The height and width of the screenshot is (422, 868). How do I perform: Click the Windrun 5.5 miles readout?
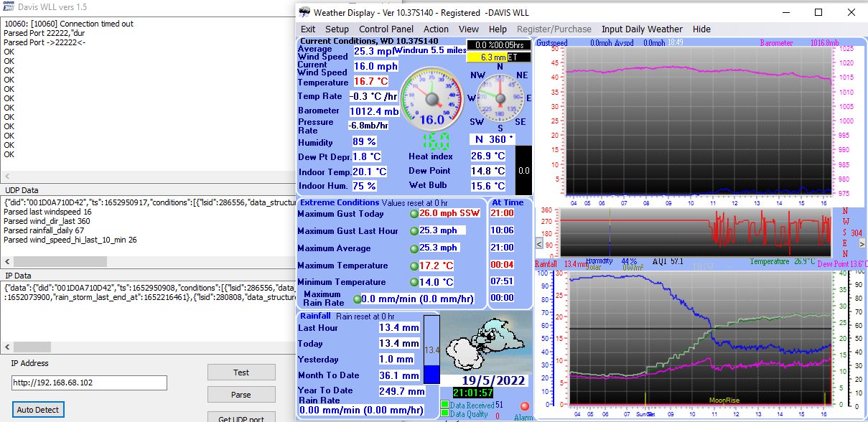click(431, 50)
